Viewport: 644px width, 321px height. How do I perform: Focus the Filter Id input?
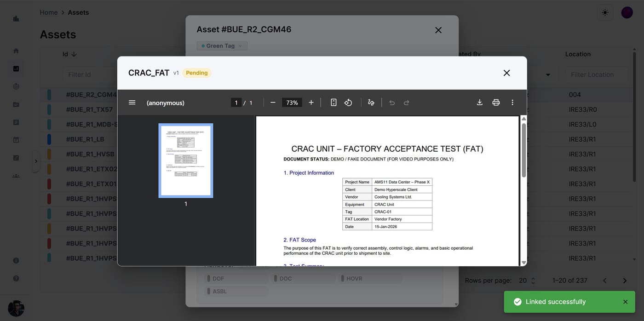click(x=90, y=75)
